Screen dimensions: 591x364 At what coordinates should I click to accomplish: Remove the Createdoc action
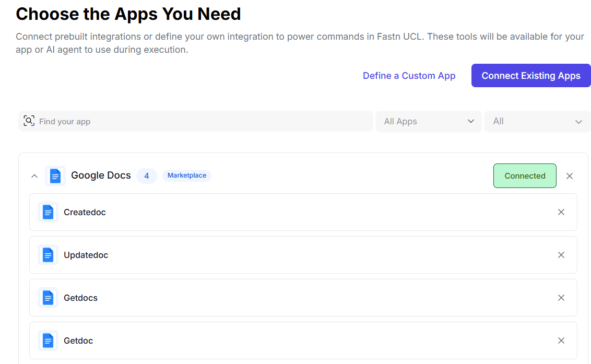[x=561, y=212]
